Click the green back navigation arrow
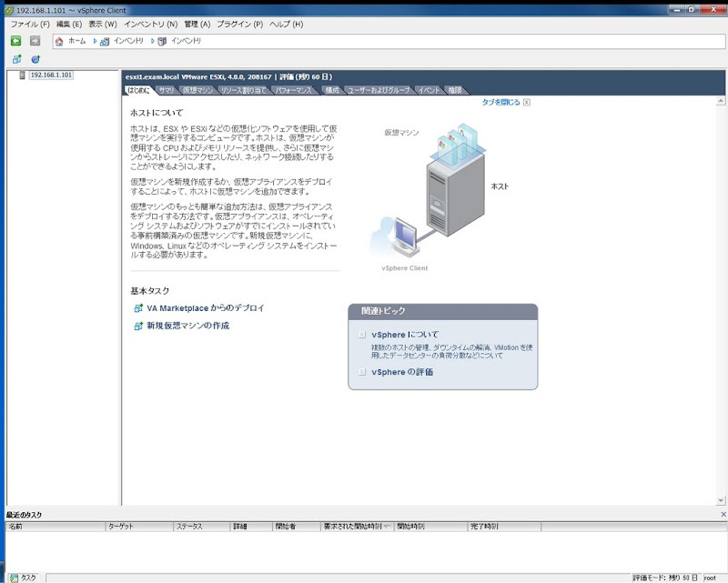Viewport: 728px width, 583px height. click(x=15, y=41)
